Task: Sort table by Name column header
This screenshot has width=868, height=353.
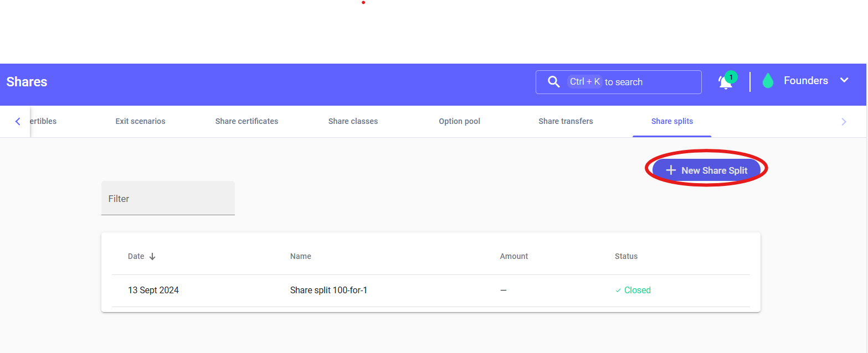Action: point(300,257)
